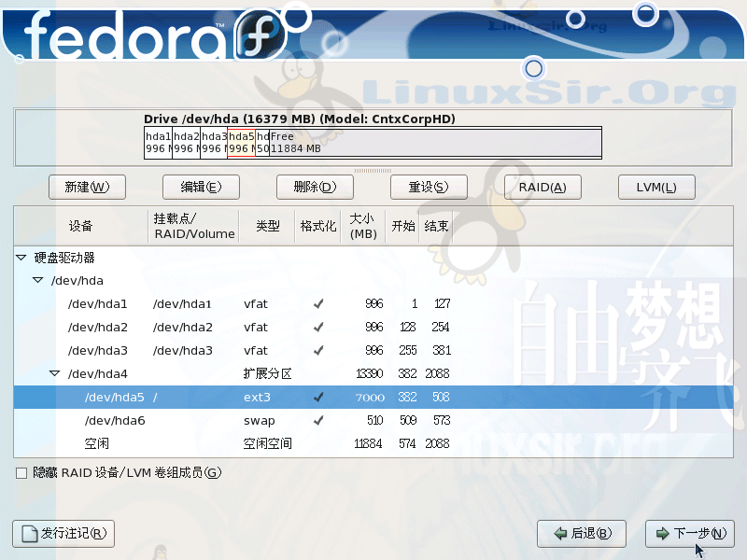Click the 删除(D) delete button
The width and height of the screenshot is (747, 560).
315,188
